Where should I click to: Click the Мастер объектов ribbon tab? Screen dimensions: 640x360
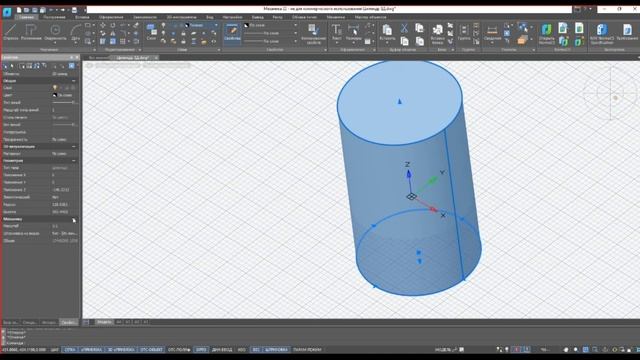click(371, 17)
